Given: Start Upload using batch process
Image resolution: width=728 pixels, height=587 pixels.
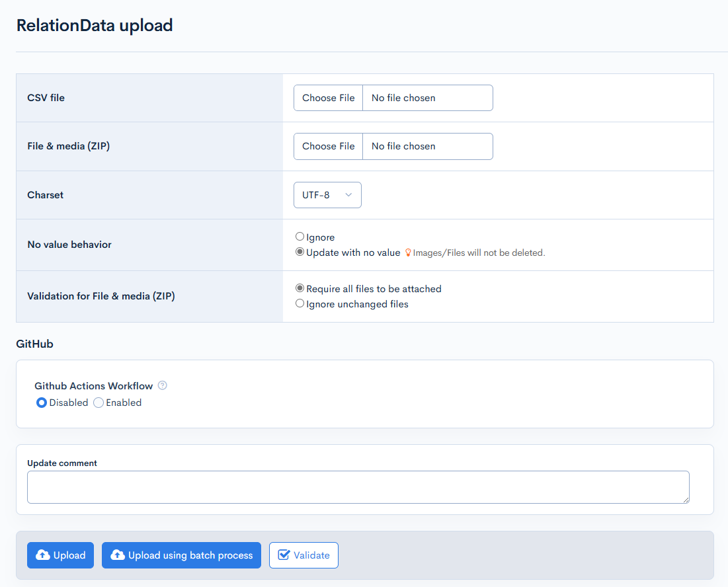Looking at the screenshot, I should click(x=181, y=555).
